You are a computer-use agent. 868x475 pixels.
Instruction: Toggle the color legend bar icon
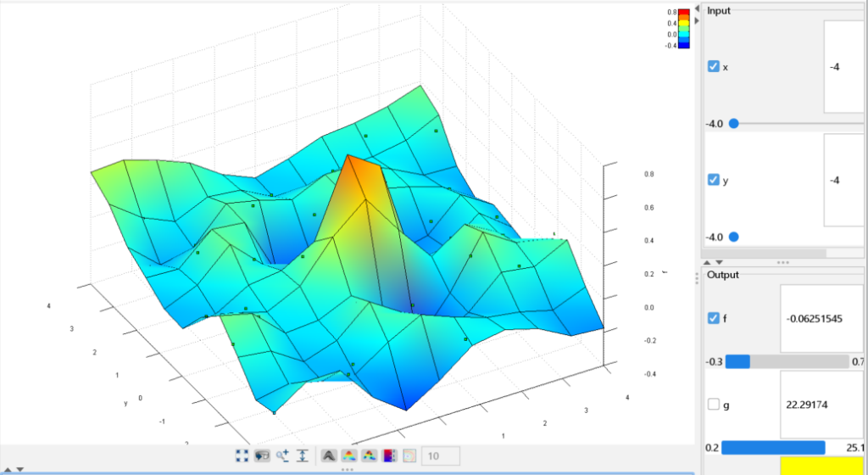(x=389, y=456)
